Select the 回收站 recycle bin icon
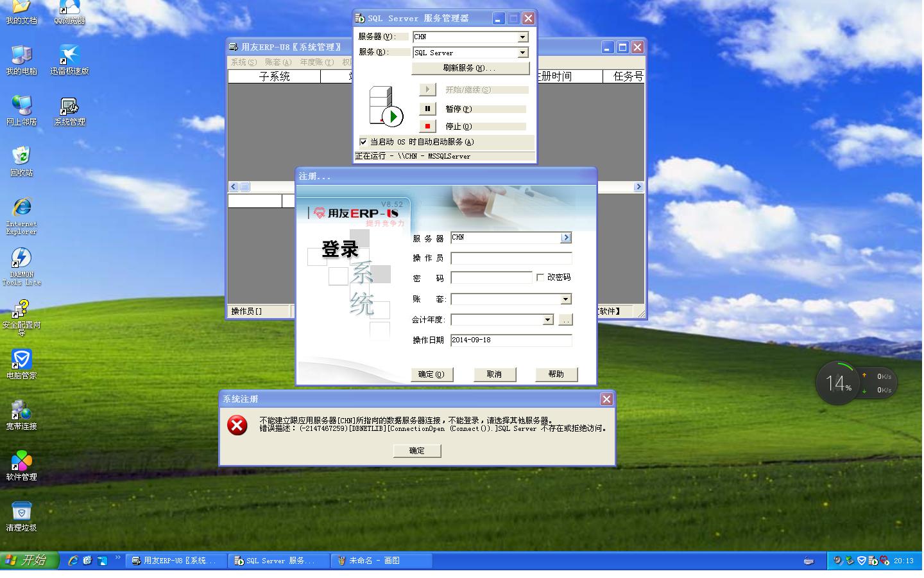This screenshot has width=924, height=578. click(x=21, y=161)
